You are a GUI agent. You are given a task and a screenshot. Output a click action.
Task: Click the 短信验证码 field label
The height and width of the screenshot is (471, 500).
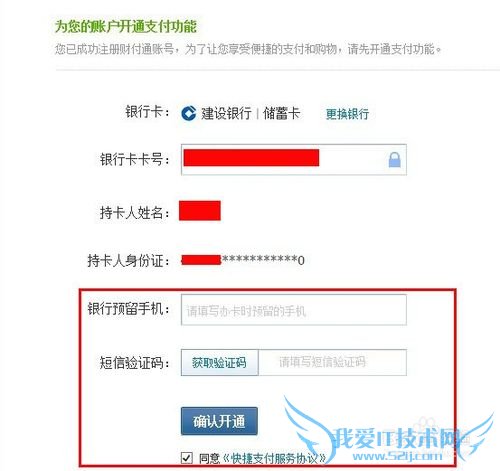[x=134, y=362]
